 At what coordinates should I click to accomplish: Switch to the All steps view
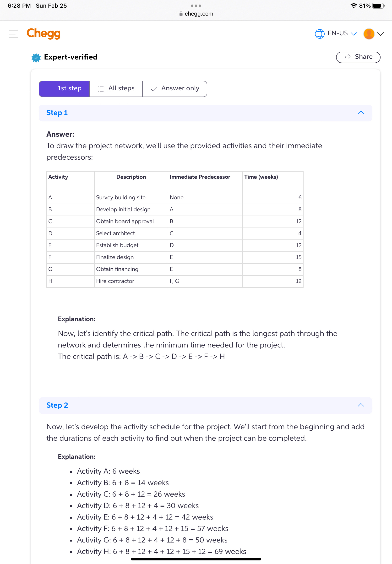116,88
